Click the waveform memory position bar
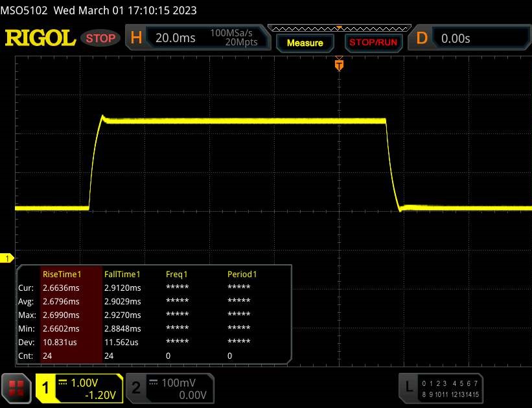The height and width of the screenshot is (408, 532). click(340, 28)
